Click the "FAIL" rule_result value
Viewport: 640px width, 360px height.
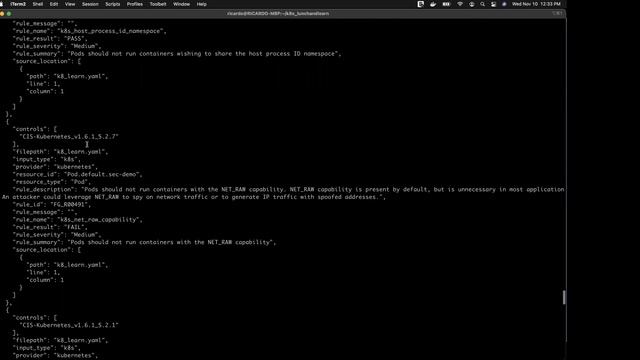(x=76, y=227)
